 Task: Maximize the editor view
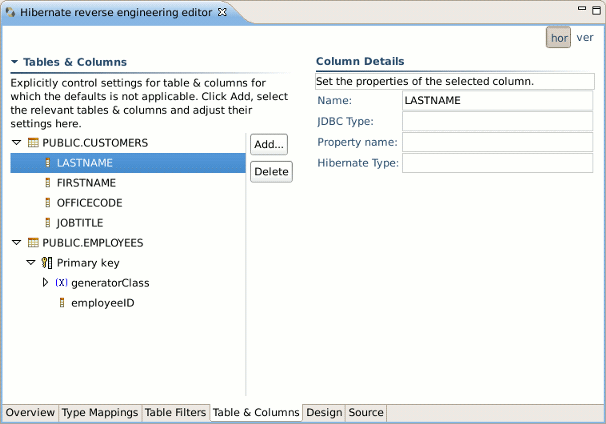pos(597,10)
